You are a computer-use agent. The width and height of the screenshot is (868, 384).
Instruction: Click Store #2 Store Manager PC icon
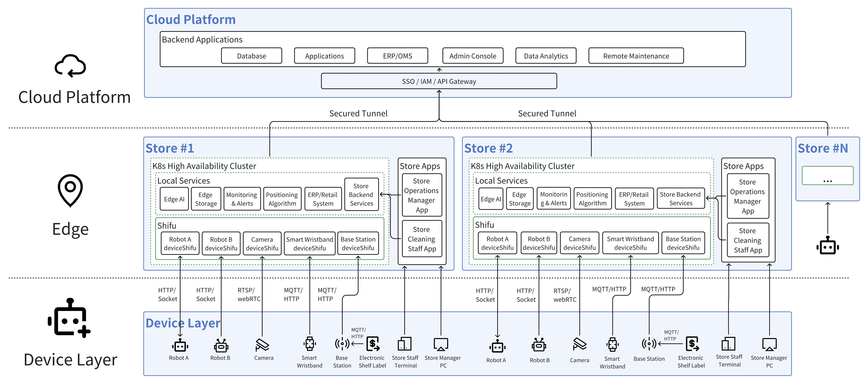[x=769, y=345]
